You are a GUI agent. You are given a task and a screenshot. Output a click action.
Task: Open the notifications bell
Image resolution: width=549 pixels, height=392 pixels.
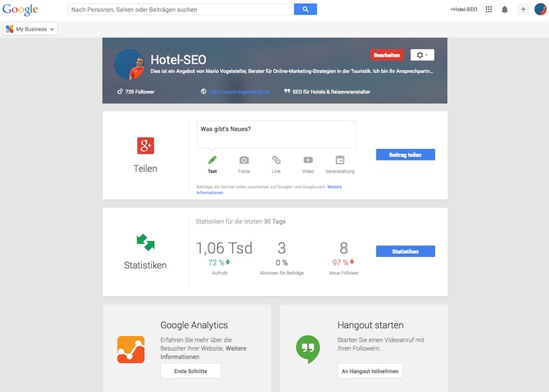coord(505,9)
